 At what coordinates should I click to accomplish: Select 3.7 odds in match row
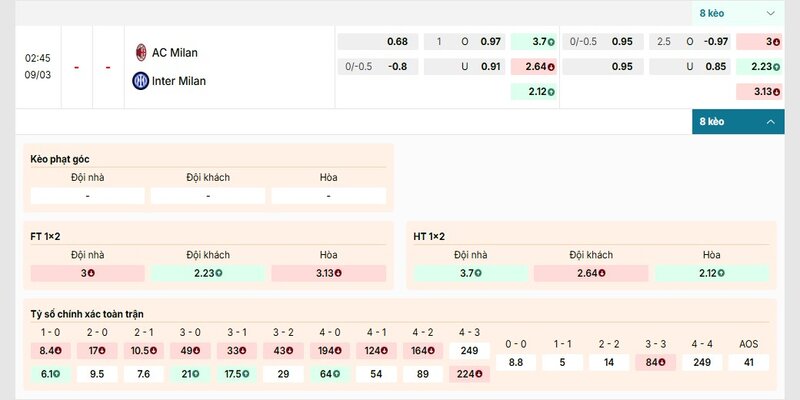pos(534,42)
